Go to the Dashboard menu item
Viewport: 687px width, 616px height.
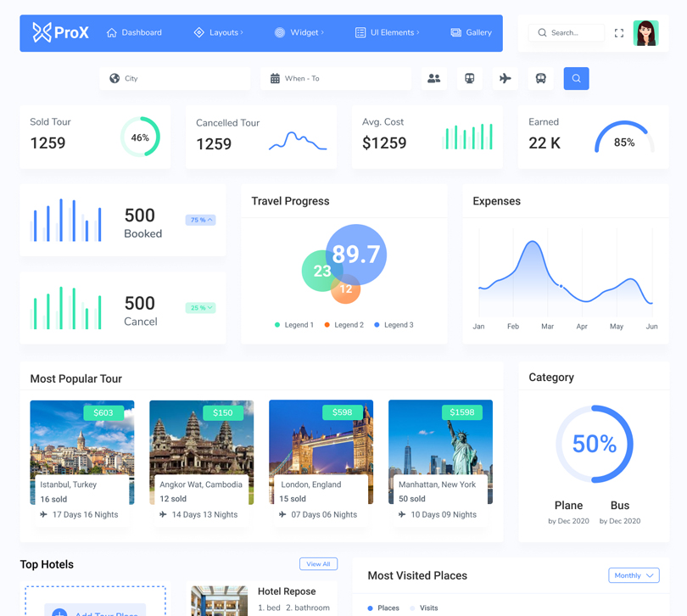coord(134,33)
